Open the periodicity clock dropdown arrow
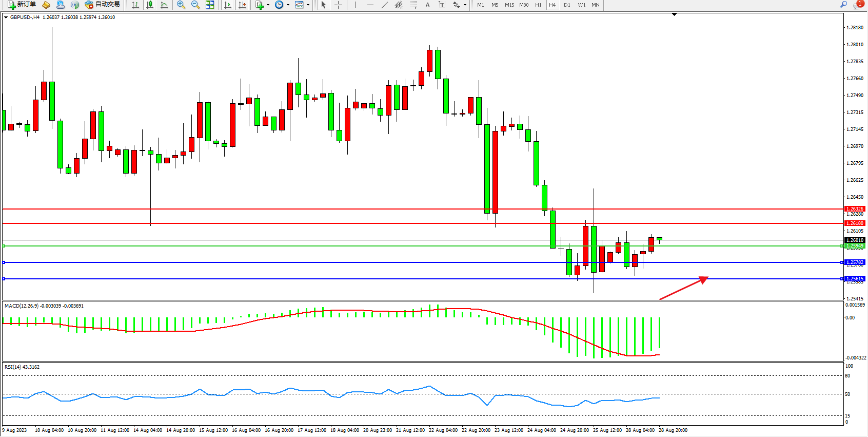This screenshot has height=437, width=868. (288, 5)
